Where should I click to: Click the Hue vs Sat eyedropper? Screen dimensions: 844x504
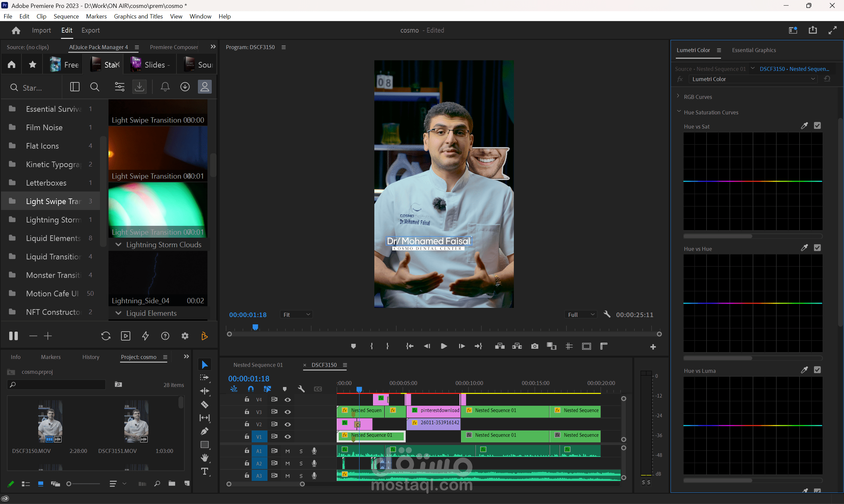pos(804,126)
